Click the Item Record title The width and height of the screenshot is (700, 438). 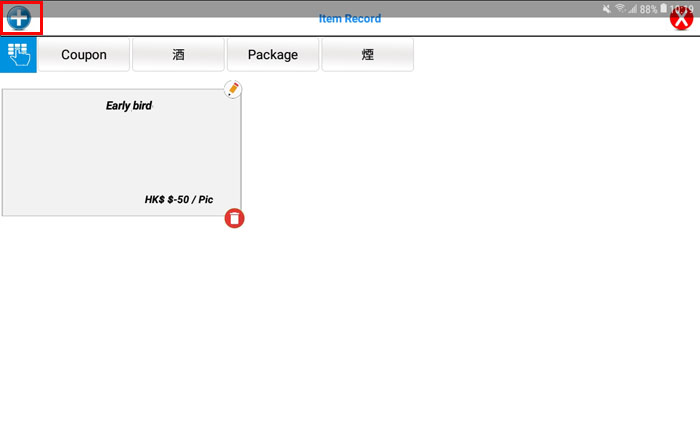click(350, 19)
